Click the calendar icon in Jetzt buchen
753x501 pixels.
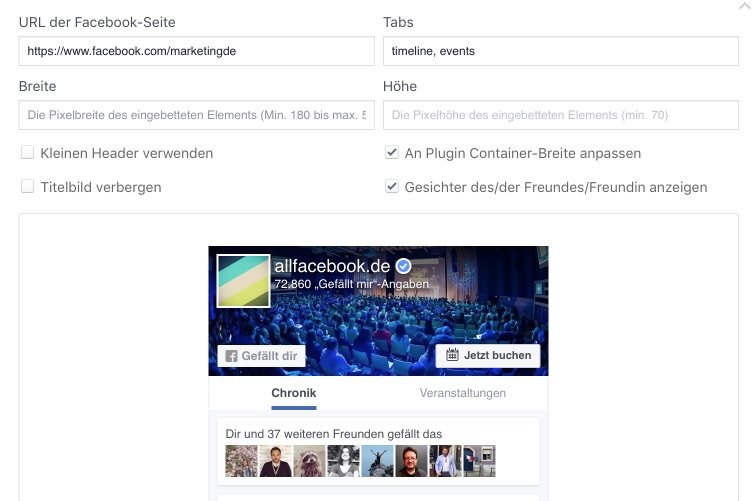pyautogui.click(x=452, y=355)
